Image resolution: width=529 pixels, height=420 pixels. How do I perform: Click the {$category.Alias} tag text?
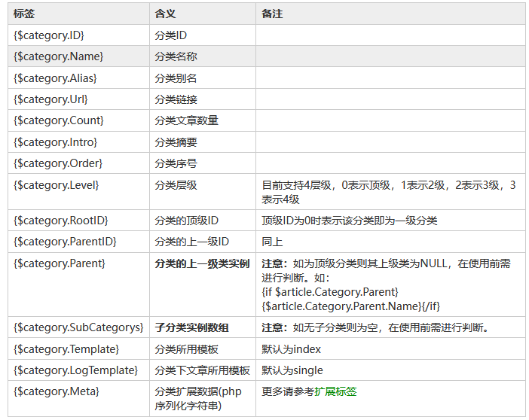pos(55,78)
